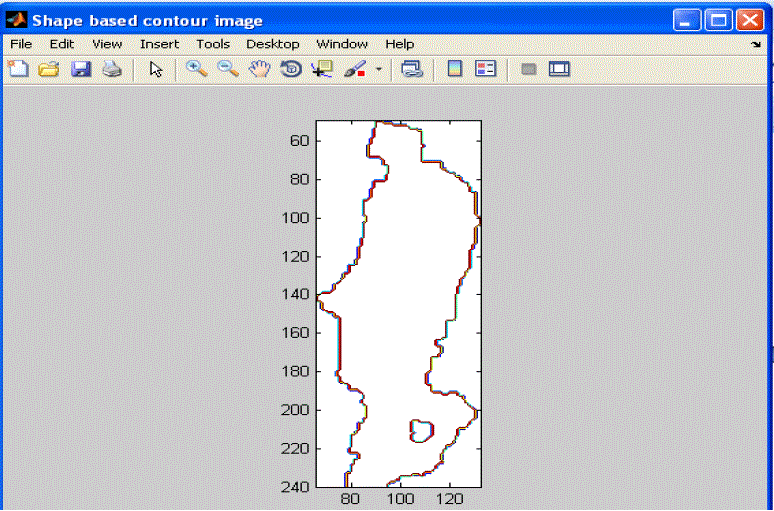The image size is (774, 511).
Task: Click the Hide Plot Tools button
Action: pos(529,69)
